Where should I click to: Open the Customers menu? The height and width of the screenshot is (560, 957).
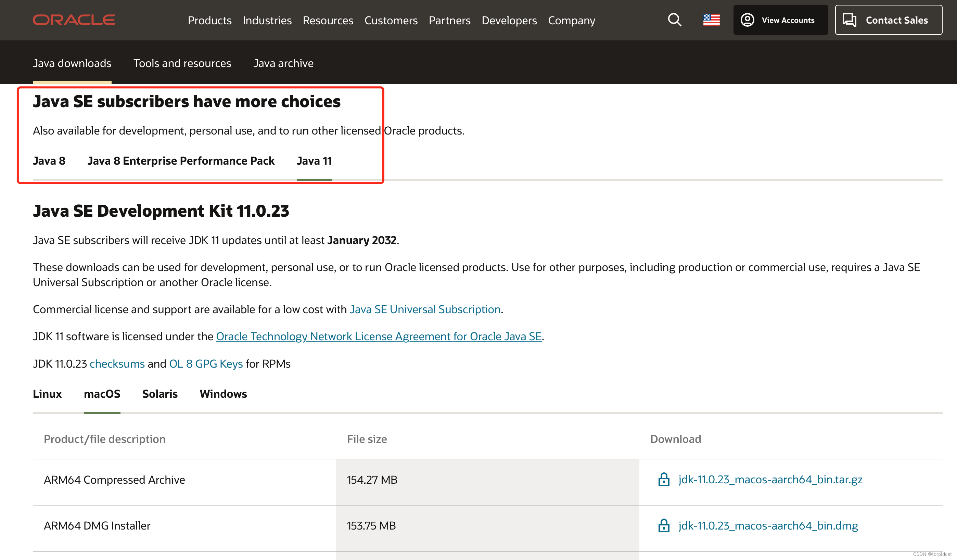coord(391,20)
